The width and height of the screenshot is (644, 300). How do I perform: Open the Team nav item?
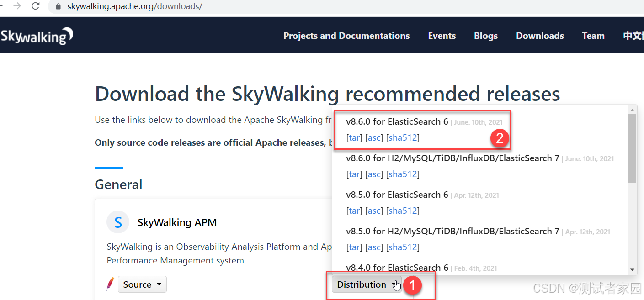(x=593, y=36)
